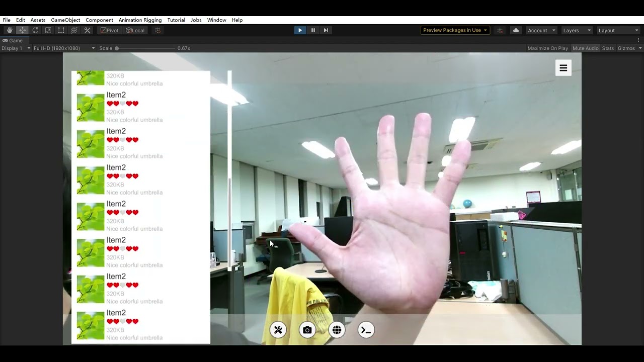This screenshot has height=362, width=644.
Task: Open the Account dropdown
Action: 541,30
